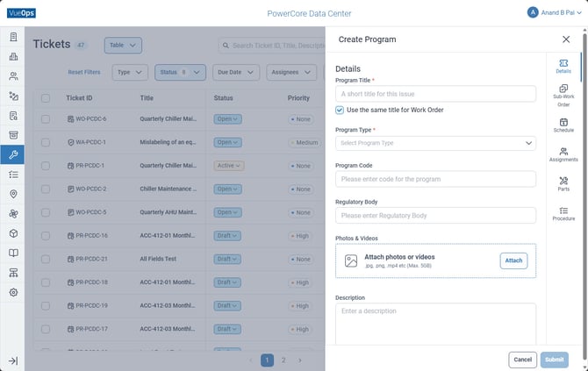Tick the checkbox for ticket WO-PCDC-6
Image resolution: width=588 pixels, height=371 pixels.
click(x=46, y=119)
